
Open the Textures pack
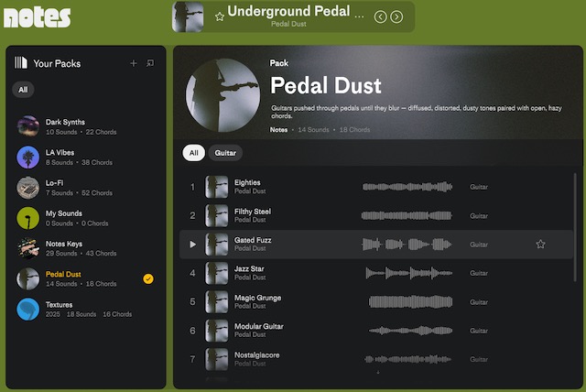point(59,309)
